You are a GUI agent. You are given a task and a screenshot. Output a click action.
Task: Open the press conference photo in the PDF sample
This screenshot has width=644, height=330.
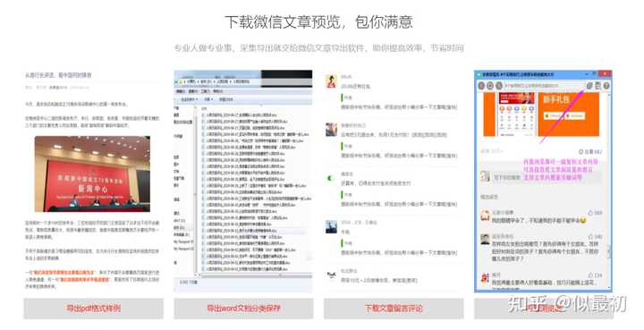click(92, 173)
